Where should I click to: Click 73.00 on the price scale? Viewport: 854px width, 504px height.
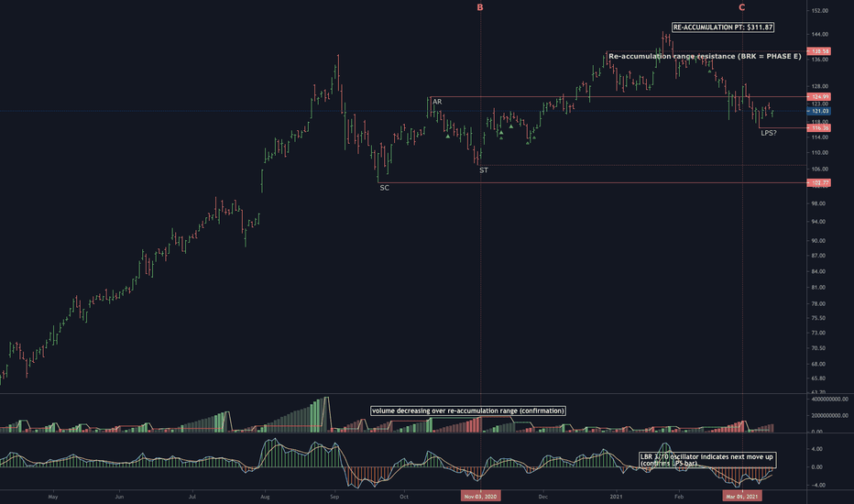pyautogui.click(x=818, y=333)
